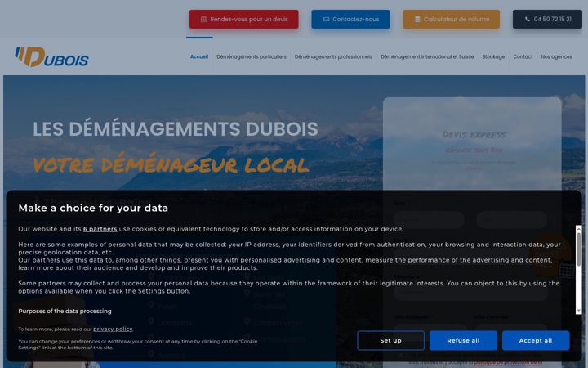Open the Stockage menu item
The width and height of the screenshot is (588, 368).
[493, 56]
